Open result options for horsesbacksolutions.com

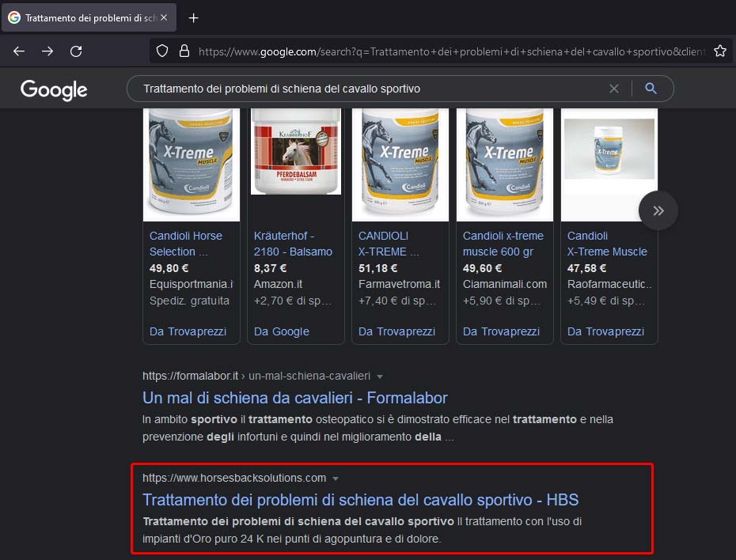(x=336, y=478)
